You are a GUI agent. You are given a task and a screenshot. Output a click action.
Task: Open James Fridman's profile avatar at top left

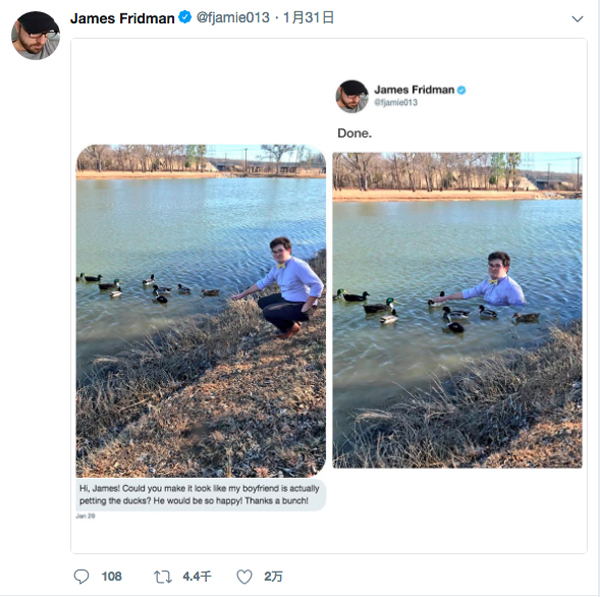(35, 35)
